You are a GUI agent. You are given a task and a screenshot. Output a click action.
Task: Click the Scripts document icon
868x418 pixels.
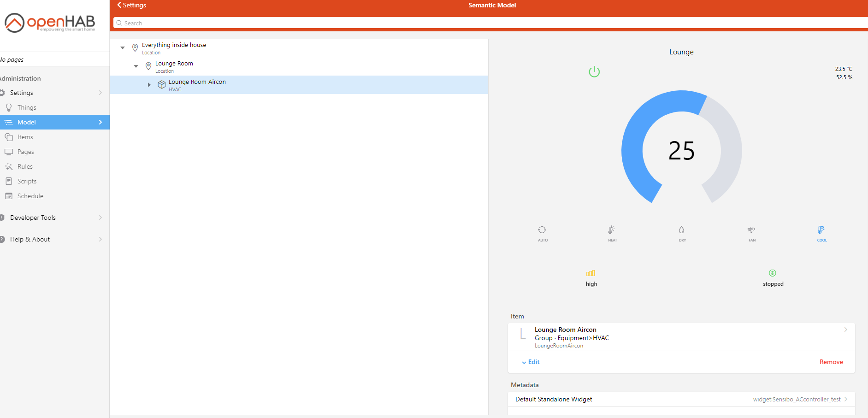coord(9,181)
